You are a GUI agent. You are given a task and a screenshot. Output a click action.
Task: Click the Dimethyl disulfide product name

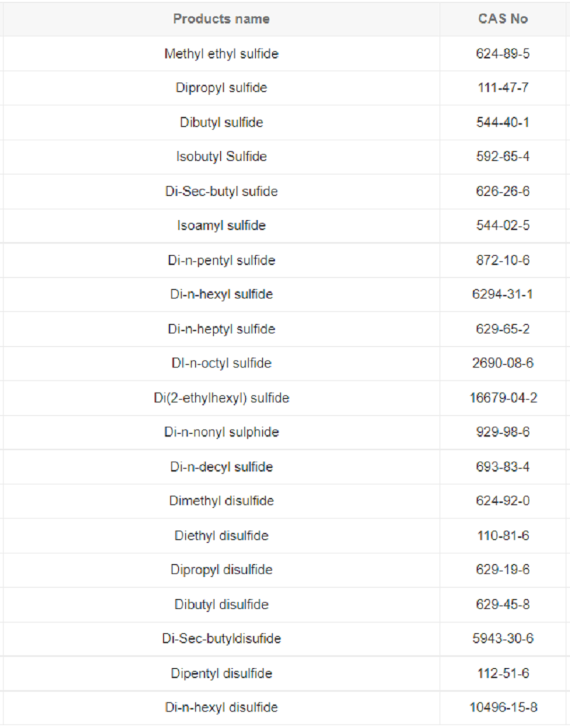tap(221, 501)
